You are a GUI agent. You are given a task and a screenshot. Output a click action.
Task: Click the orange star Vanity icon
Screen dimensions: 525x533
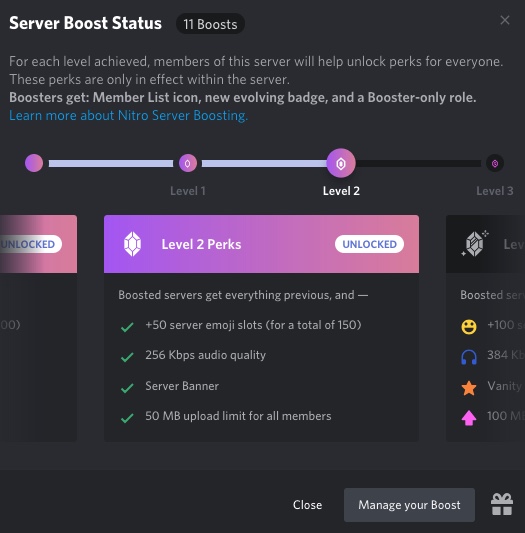[x=469, y=388]
